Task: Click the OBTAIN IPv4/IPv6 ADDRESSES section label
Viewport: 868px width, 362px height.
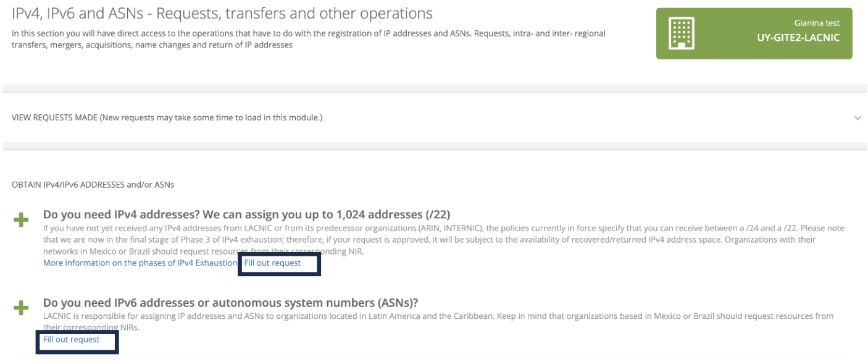Action: pyautogui.click(x=93, y=185)
